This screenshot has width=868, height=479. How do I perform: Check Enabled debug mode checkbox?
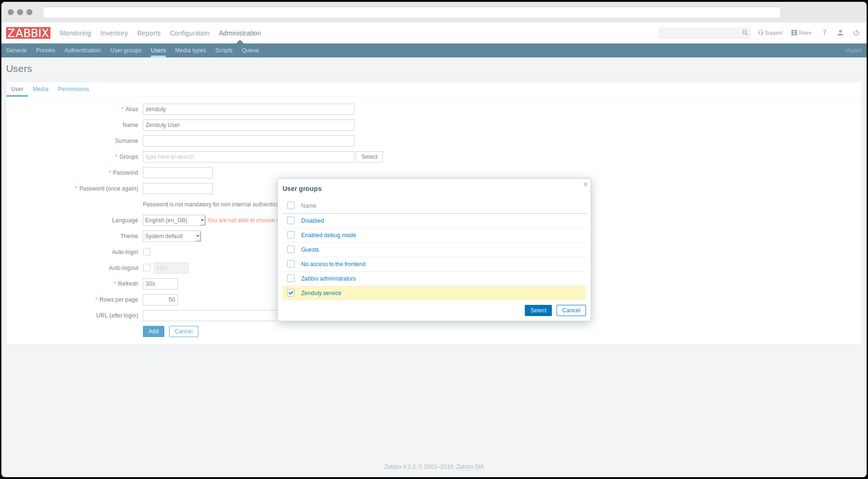click(291, 235)
